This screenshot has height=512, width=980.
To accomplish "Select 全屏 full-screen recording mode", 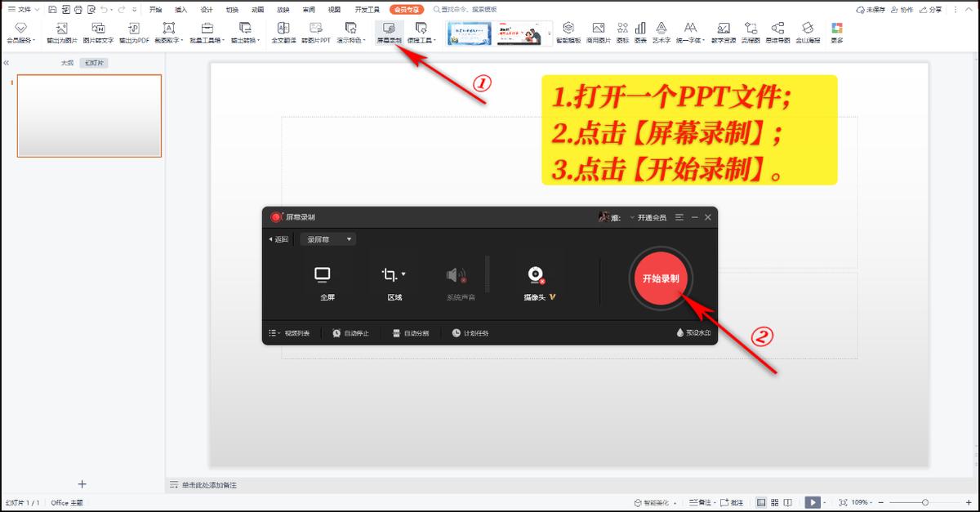I will coord(323,278).
